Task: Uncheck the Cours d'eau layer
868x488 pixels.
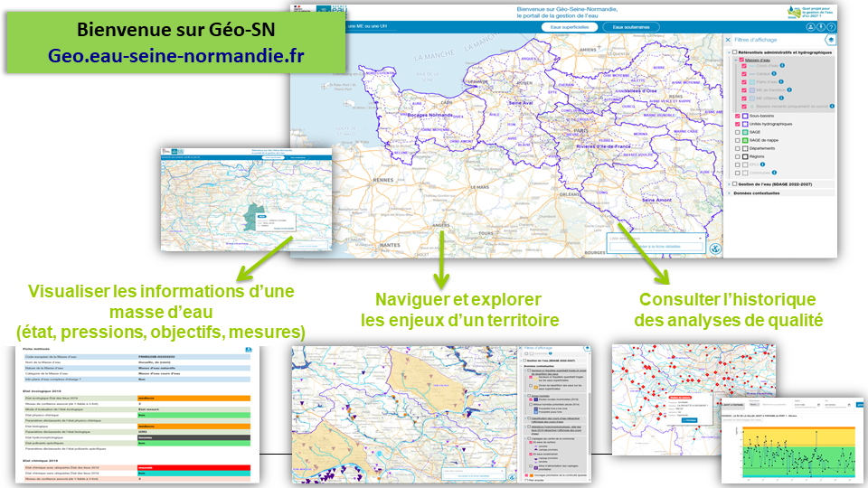Action: pyautogui.click(x=744, y=66)
